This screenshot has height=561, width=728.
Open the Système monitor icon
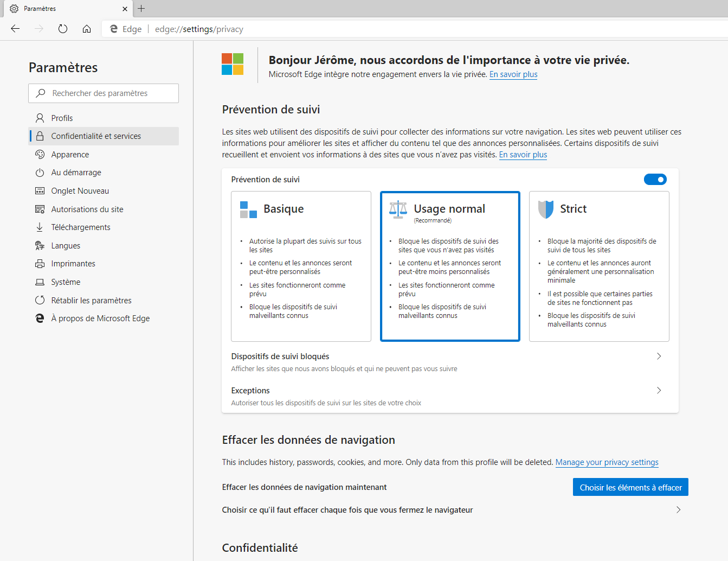(x=40, y=282)
